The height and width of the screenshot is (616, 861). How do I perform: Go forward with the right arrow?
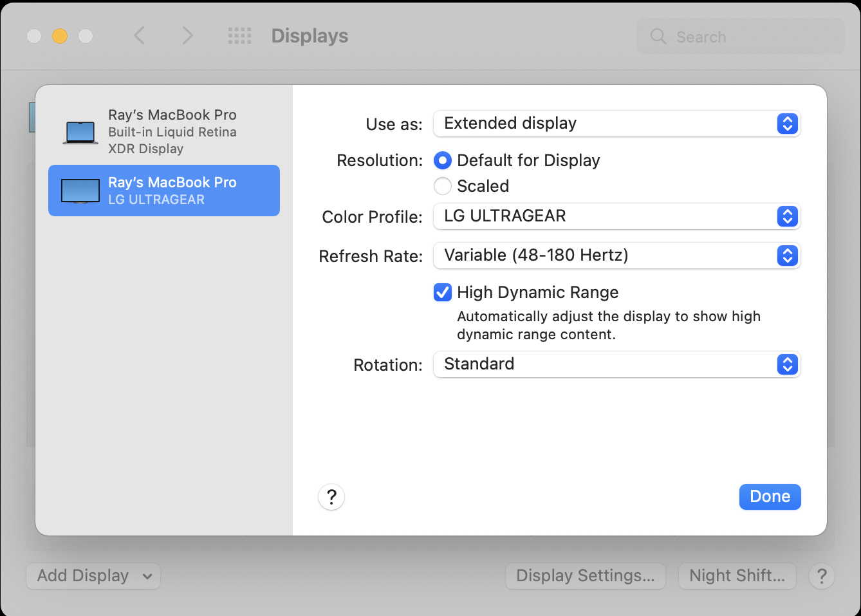tap(187, 36)
